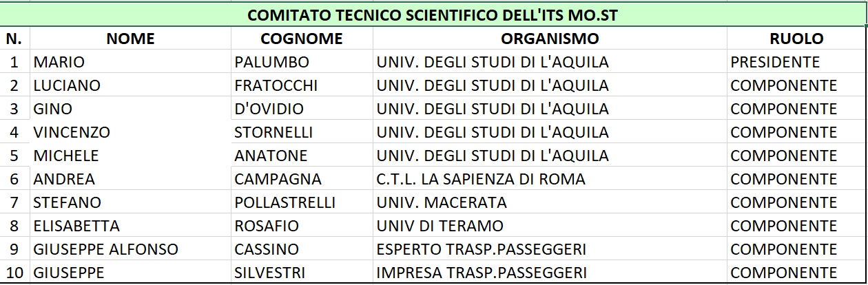The image size is (868, 285).
Task: Click the UNIV DI TERAMO cell
Action: pyautogui.click(x=550, y=226)
